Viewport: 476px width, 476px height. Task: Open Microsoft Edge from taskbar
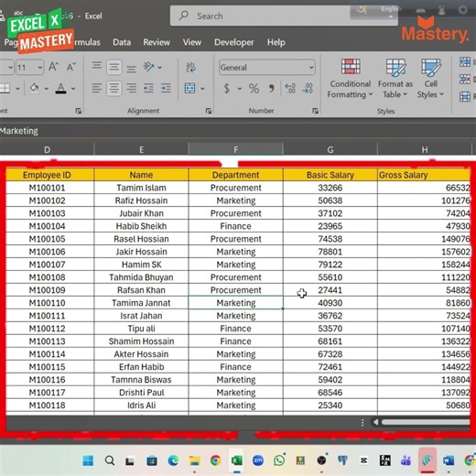pyautogui.click(x=173, y=460)
